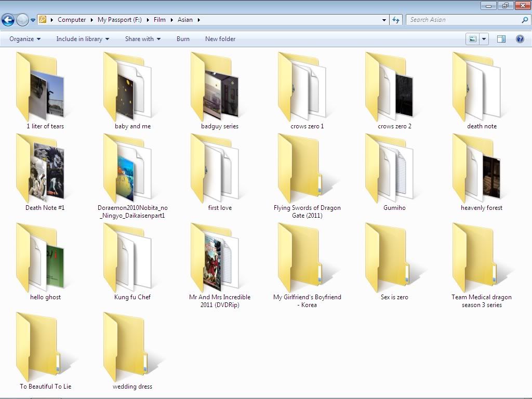Image resolution: width=532 pixels, height=399 pixels.
Task: Click the 'first love' name label
Action: (220, 208)
